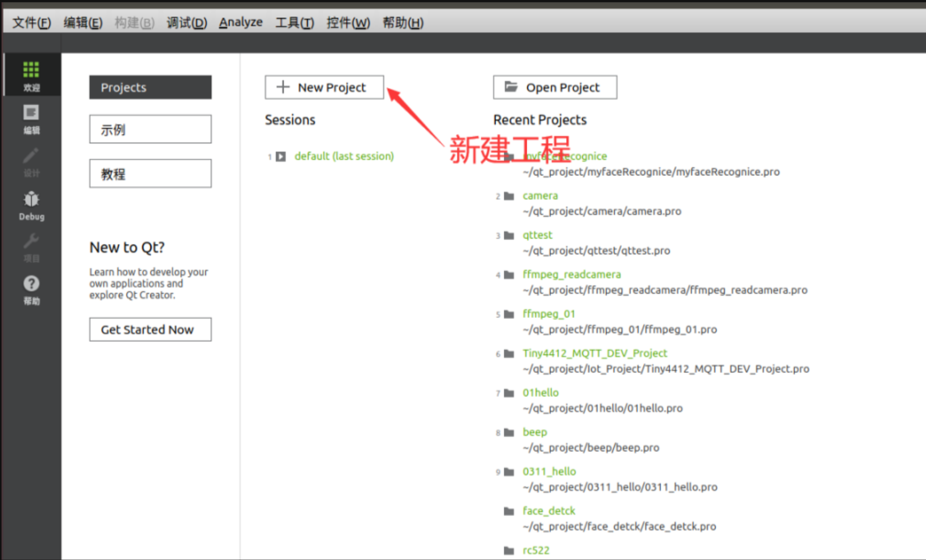Open the qttest recent project
926x560 pixels.
[537, 235]
